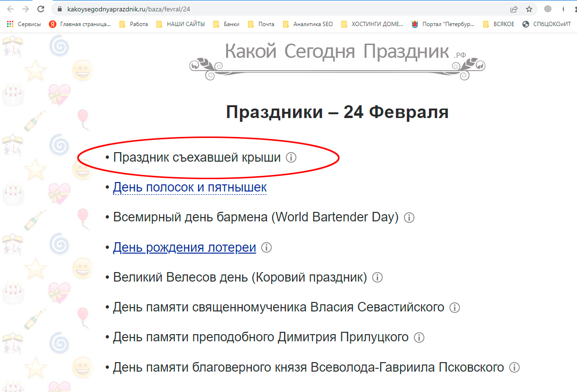Open the ВСЯКОЕ bookmarks folder

tap(499, 24)
